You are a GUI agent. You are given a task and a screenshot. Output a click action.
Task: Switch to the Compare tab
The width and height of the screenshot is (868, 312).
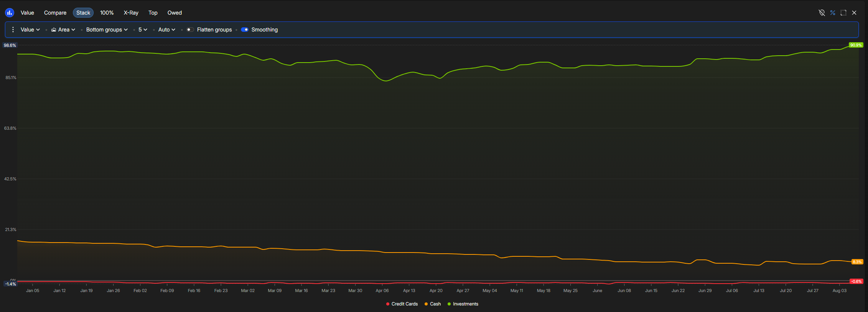pyautogui.click(x=55, y=13)
